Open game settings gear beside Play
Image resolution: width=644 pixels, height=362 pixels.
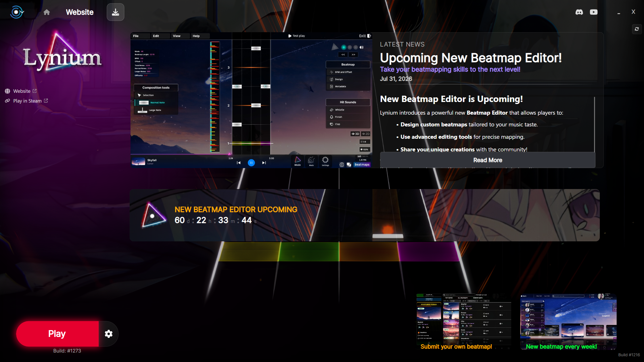tap(109, 334)
